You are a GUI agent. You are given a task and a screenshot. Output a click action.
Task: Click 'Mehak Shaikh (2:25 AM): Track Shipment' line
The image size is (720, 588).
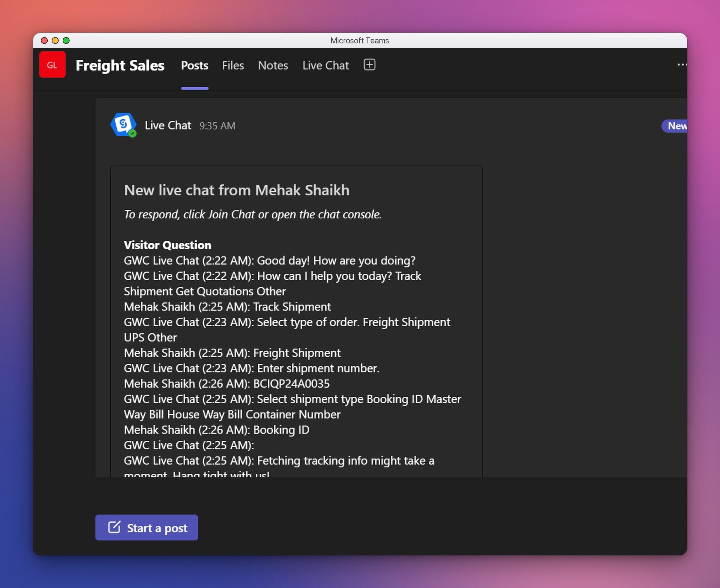pyautogui.click(x=227, y=307)
